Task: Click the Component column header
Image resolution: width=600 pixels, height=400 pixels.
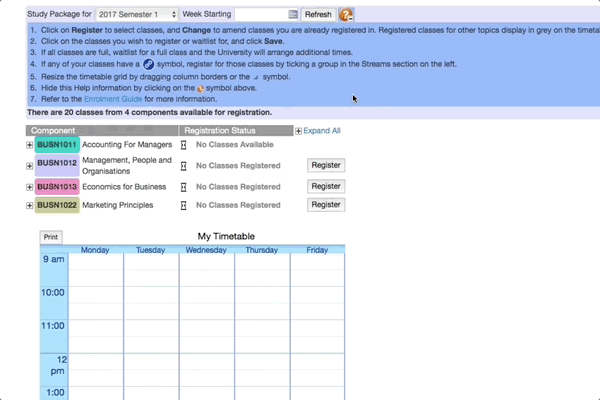Action: (102, 131)
